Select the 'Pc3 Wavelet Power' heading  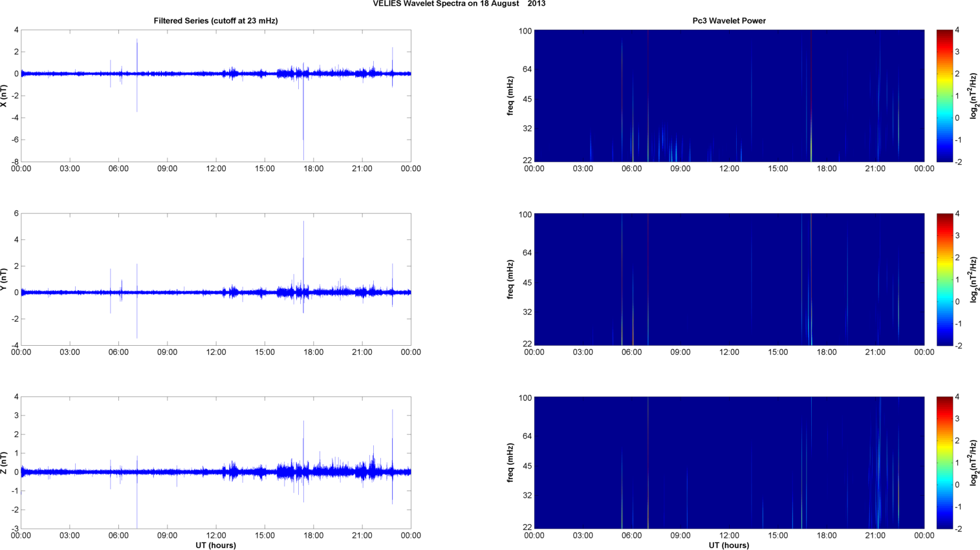729,21
